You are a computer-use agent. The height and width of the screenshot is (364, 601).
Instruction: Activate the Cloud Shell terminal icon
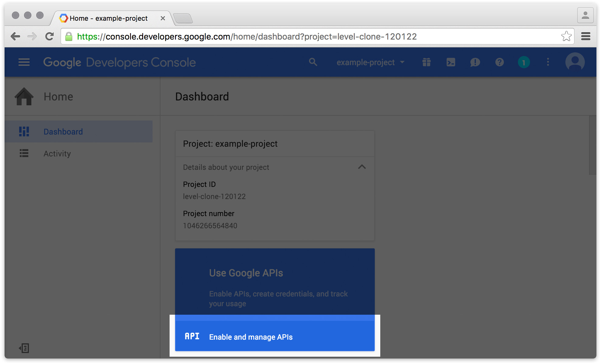click(x=451, y=62)
